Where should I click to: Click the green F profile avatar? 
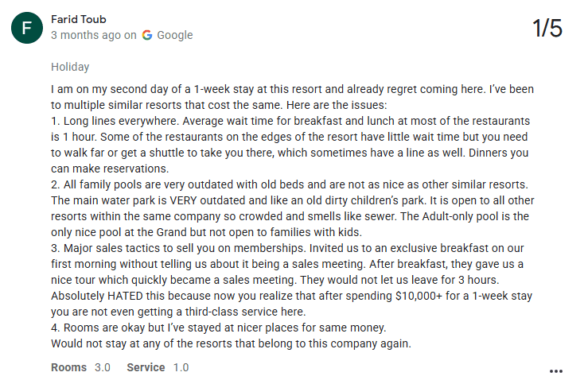coord(27,28)
